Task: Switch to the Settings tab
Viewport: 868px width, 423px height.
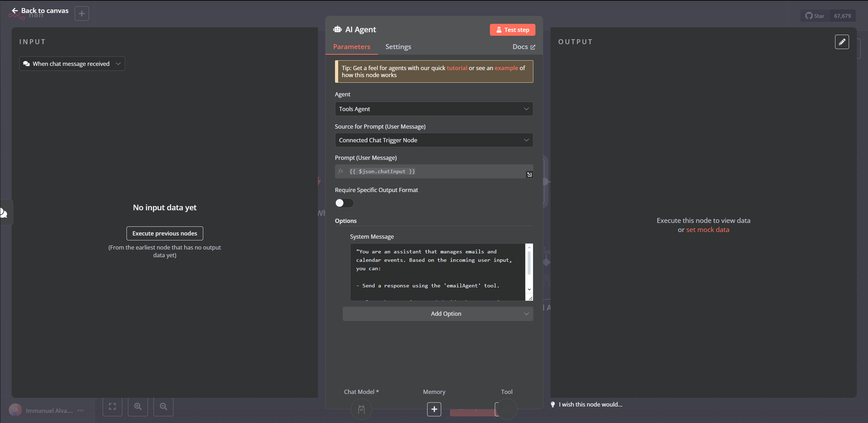Action: pyautogui.click(x=398, y=47)
